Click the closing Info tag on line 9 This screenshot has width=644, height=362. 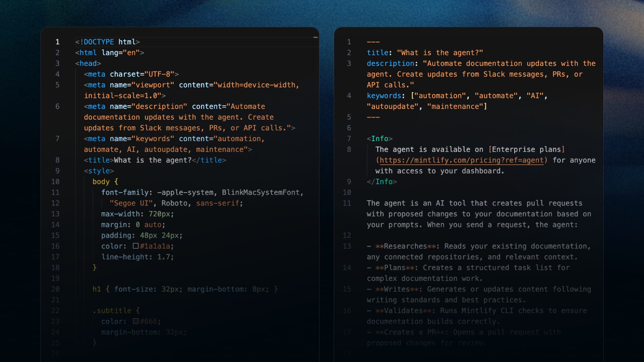coord(382,182)
